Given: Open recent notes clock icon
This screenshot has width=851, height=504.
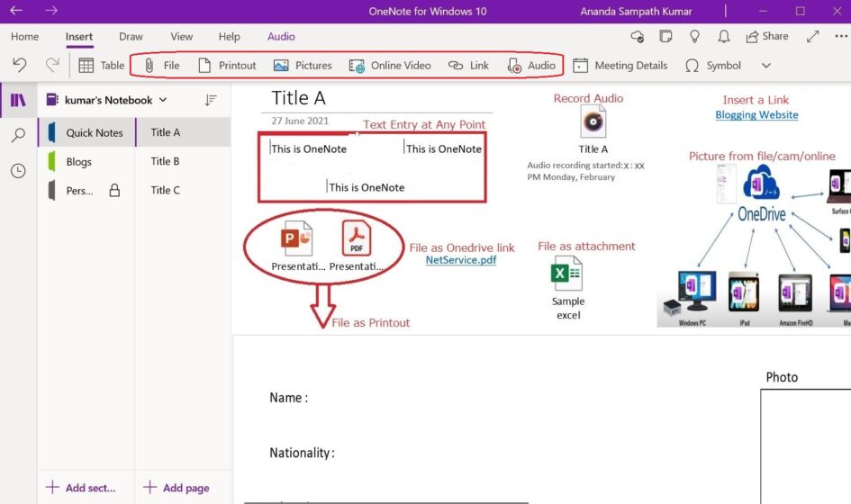Looking at the screenshot, I should [18, 171].
